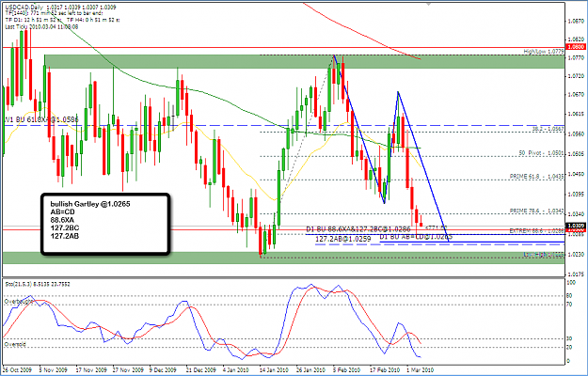Click the 1.0175 price axis value
Viewport: 588px width, 376px height.
[x=575, y=274]
